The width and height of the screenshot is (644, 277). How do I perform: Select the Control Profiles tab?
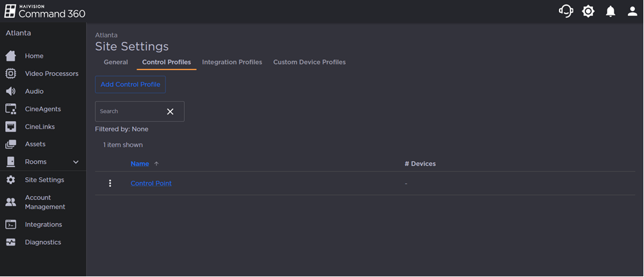[x=166, y=62]
